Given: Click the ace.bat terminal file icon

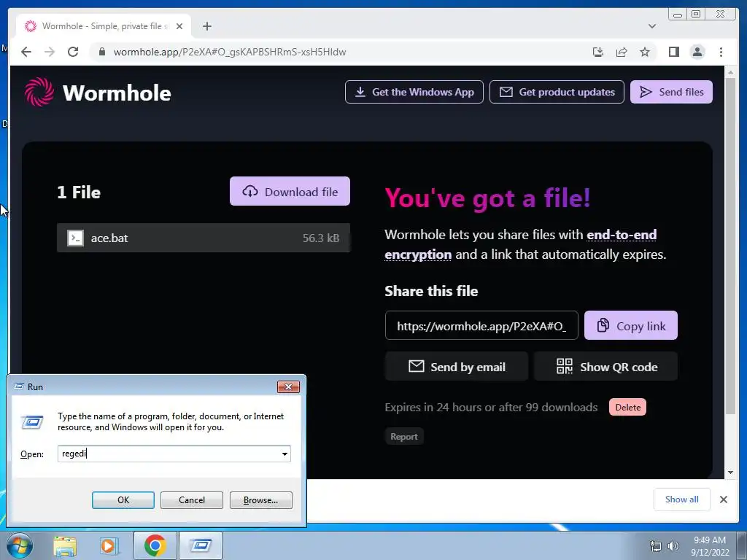Looking at the screenshot, I should pos(75,238).
